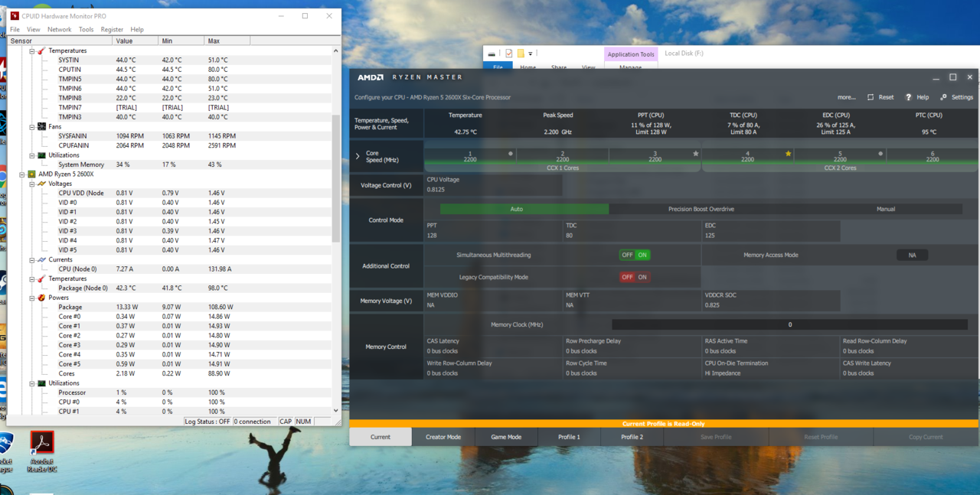Click the Log Status : OFF status cell
Image resolution: width=980 pixels, height=495 pixels.
(x=207, y=422)
